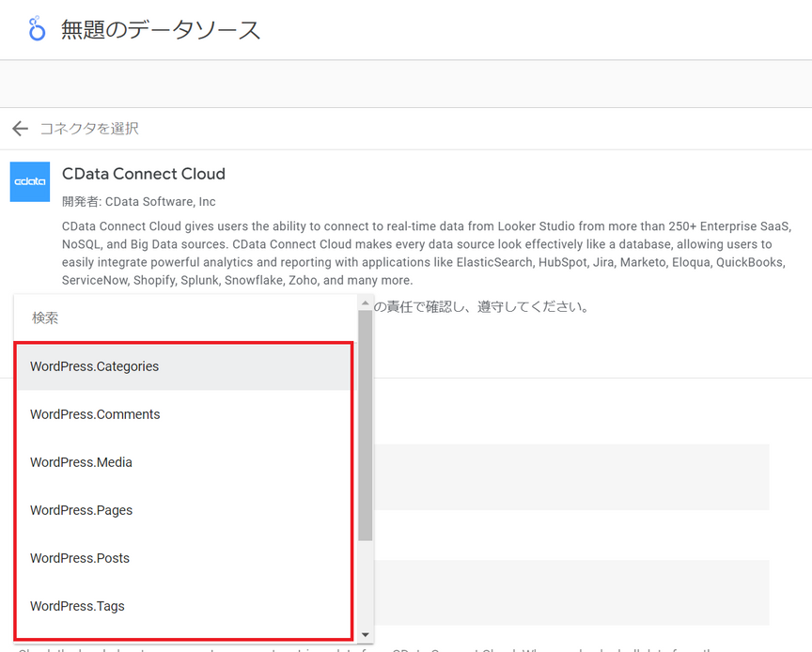Click the 検索 search field
812x652 pixels.
(185, 318)
